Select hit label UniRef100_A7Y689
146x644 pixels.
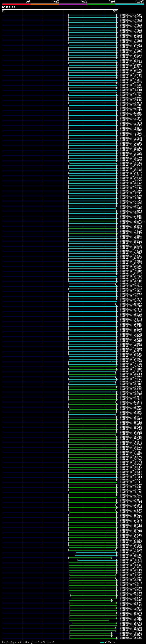pyautogui.click(x=131, y=608)
